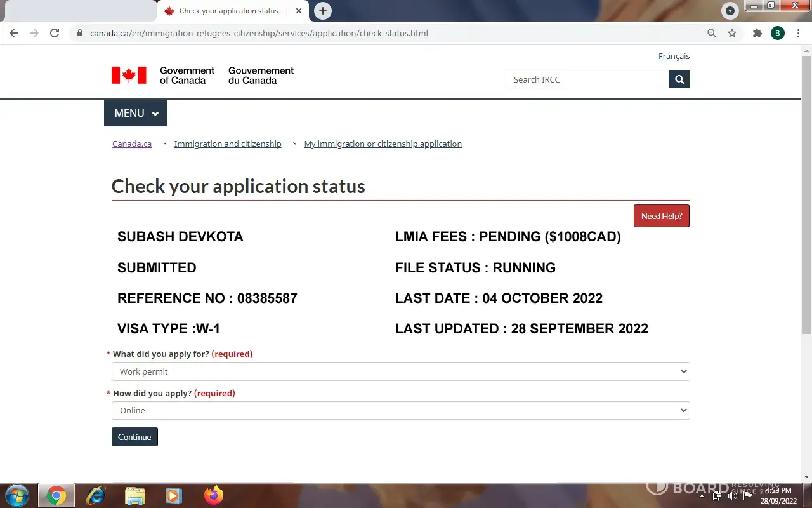Click the VISA TYPE :W-1 text
The height and width of the screenshot is (508, 812).
click(169, 329)
